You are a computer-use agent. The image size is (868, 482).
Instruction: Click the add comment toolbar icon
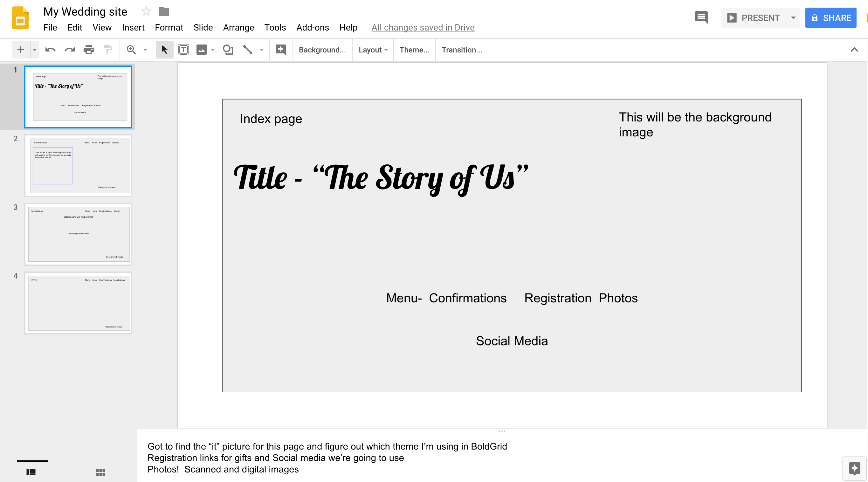pos(281,50)
